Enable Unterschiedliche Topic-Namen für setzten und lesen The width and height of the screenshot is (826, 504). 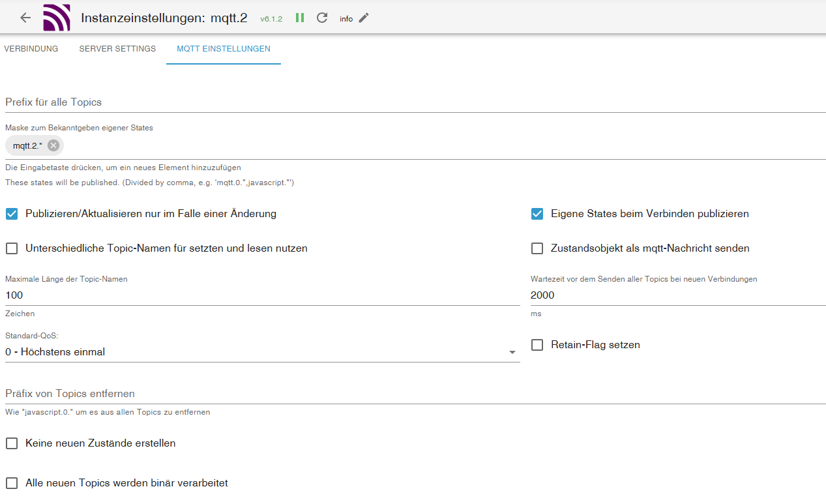coord(12,248)
